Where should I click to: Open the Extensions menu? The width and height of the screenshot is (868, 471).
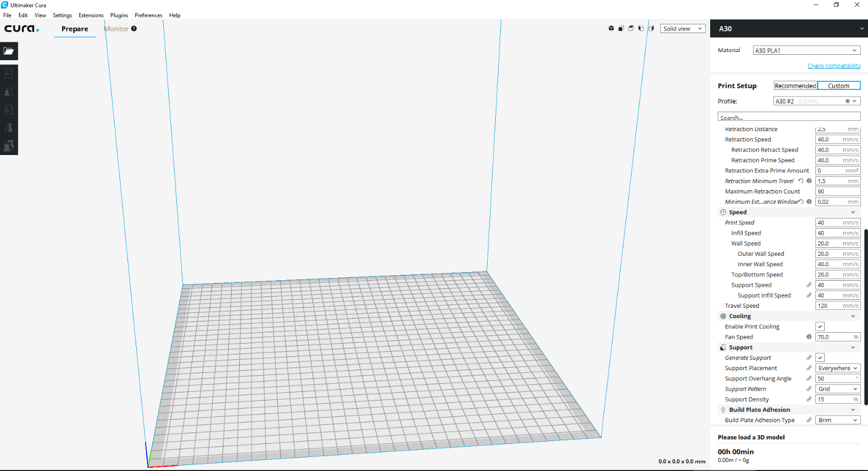(91, 15)
